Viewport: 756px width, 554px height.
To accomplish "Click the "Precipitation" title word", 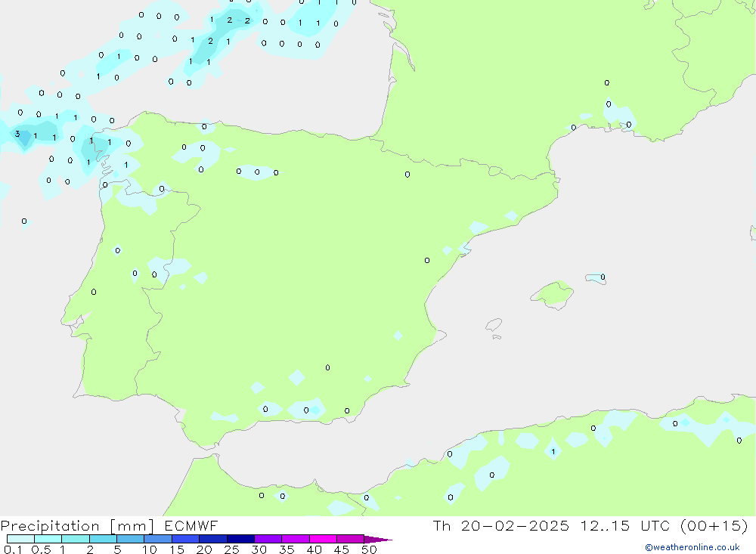I will tap(50, 526).
